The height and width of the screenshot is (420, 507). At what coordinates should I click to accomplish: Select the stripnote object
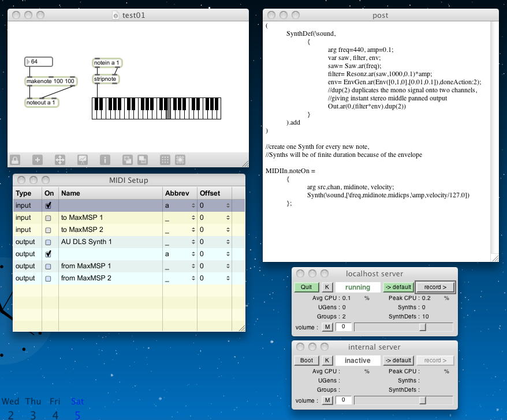pyautogui.click(x=106, y=79)
